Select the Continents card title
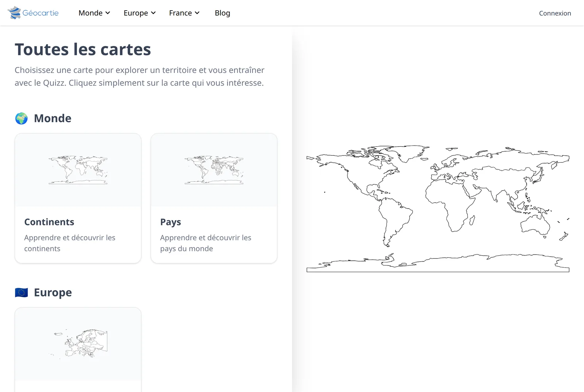 [x=49, y=222]
